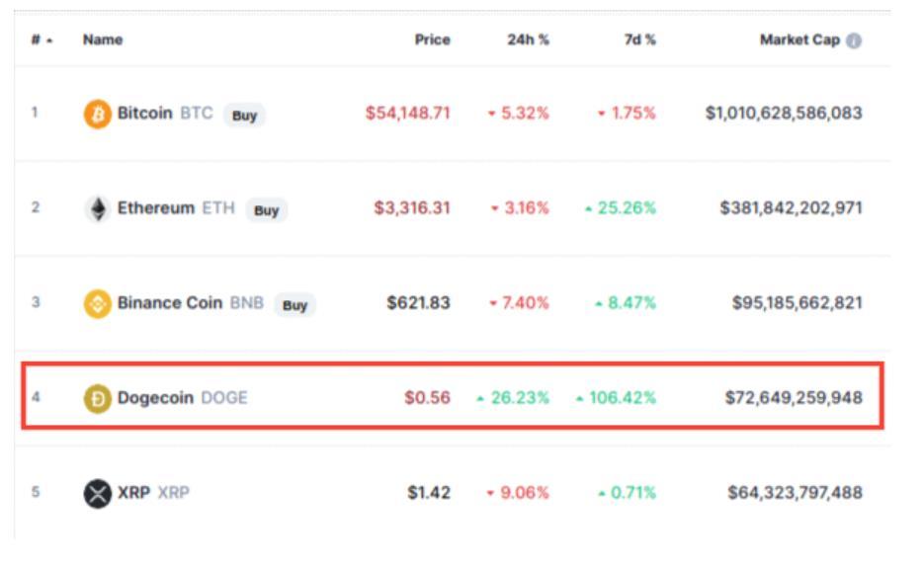Open the Market Cap info icon
The image size is (924, 565).
click(854, 41)
